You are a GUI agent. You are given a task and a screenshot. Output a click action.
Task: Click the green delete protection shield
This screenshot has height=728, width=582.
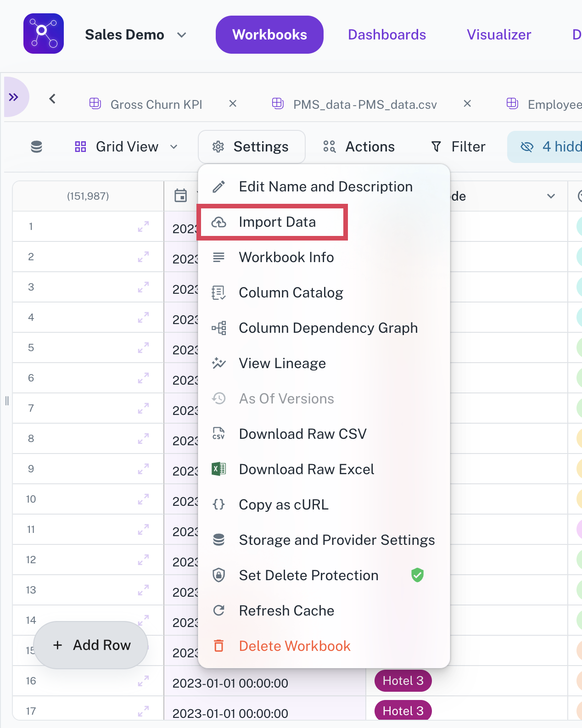(x=417, y=575)
